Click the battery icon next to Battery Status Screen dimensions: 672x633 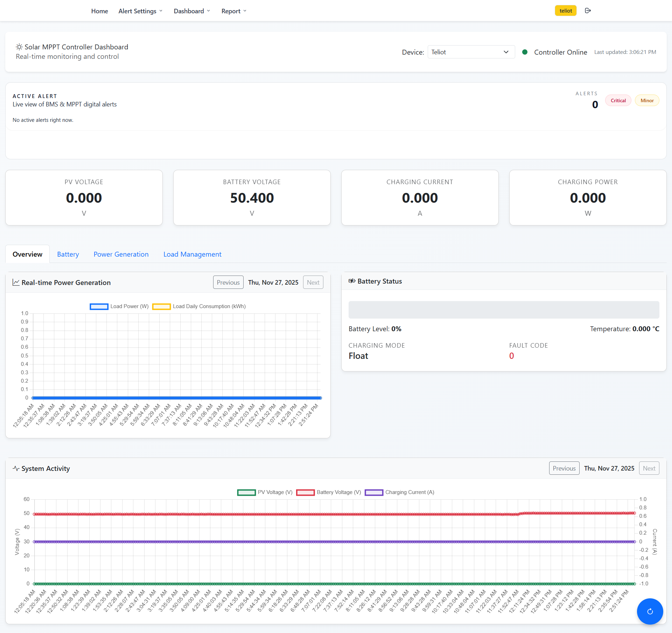(x=352, y=281)
